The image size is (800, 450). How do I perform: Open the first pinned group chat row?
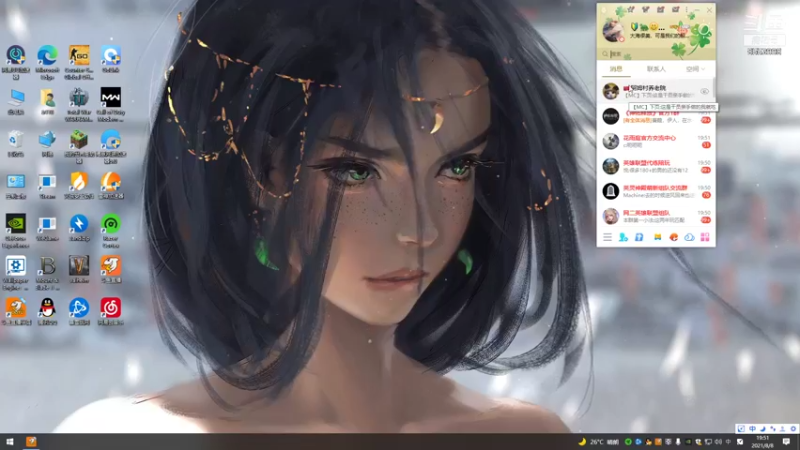[656, 91]
